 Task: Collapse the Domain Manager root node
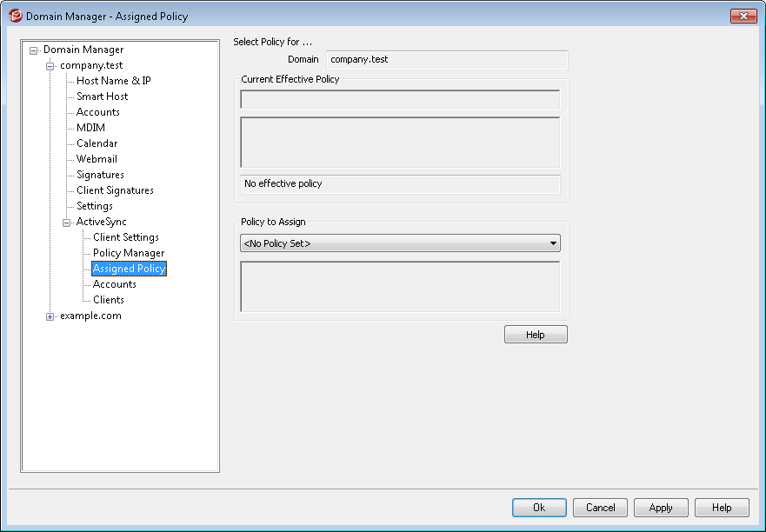(x=34, y=50)
